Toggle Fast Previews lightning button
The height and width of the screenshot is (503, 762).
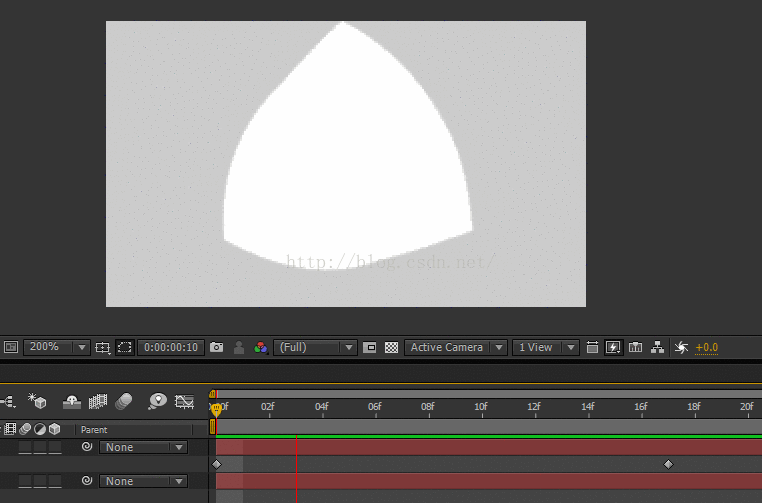[614, 348]
